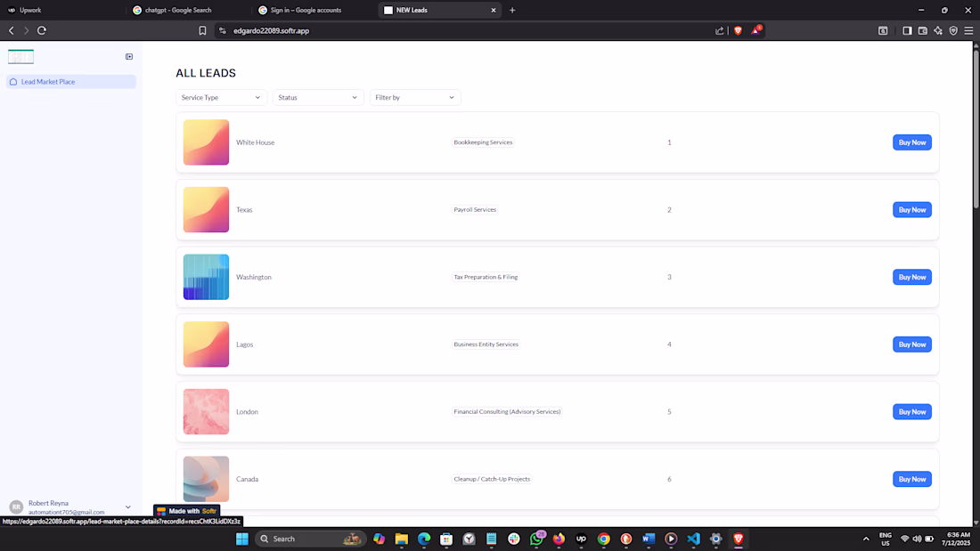
Task: Click the address bar URL
Action: pyautogui.click(x=271, y=30)
